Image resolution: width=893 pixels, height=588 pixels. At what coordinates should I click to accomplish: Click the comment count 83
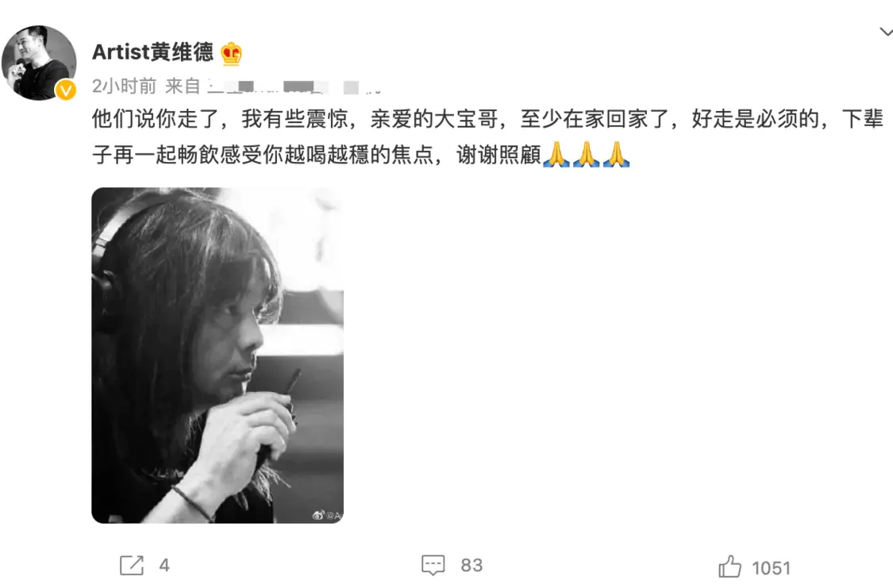click(x=472, y=565)
